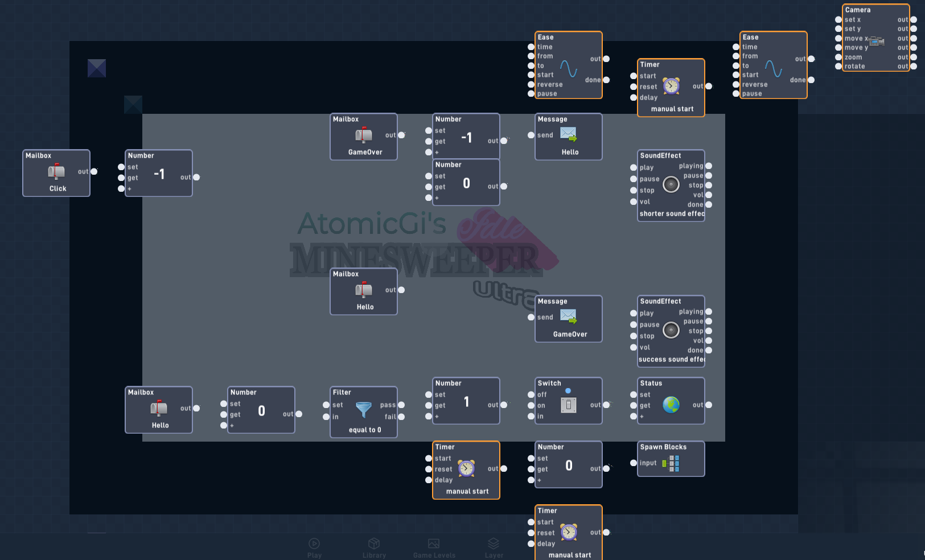Open the Play button in bottom bar
The height and width of the screenshot is (560, 925).
point(314,547)
